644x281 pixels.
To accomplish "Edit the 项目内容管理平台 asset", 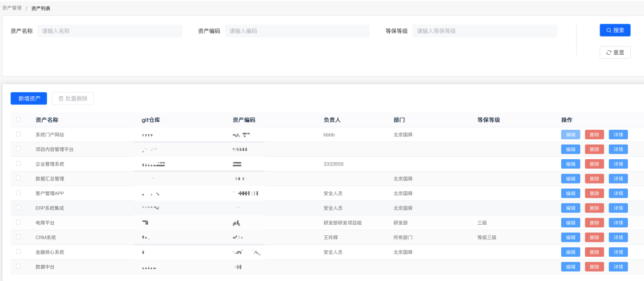I will [x=570, y=149].
